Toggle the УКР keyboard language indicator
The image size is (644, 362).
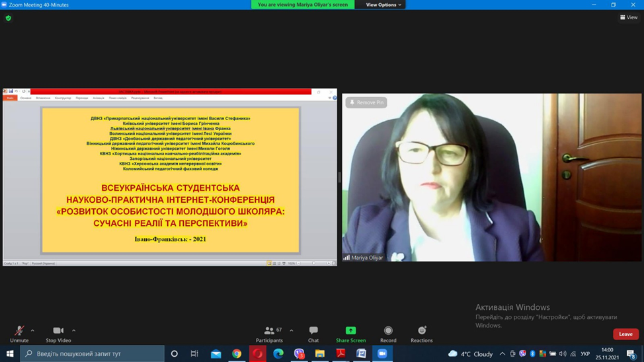click(585, 354)
